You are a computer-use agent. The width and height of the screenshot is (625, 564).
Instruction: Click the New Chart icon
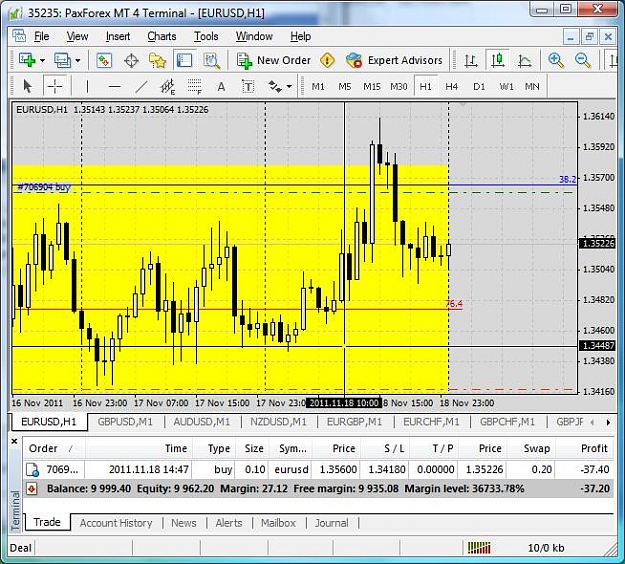click(x=27, y=60)
